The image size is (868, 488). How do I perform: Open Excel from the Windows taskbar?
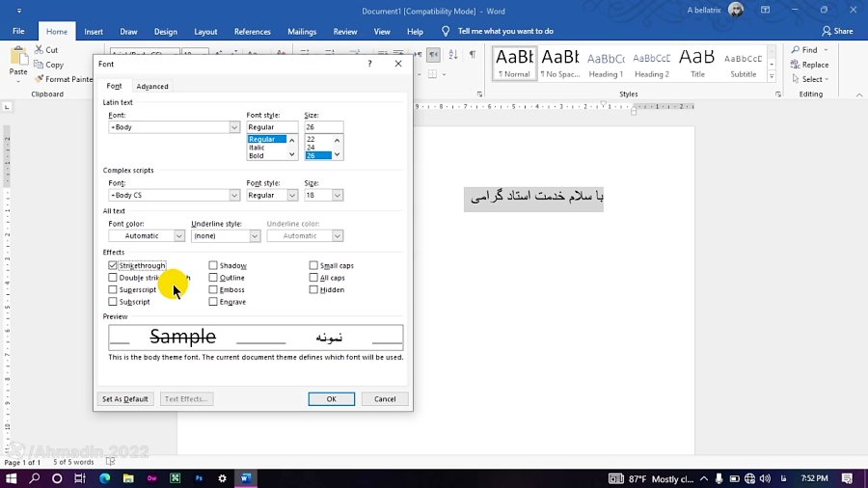176,478
